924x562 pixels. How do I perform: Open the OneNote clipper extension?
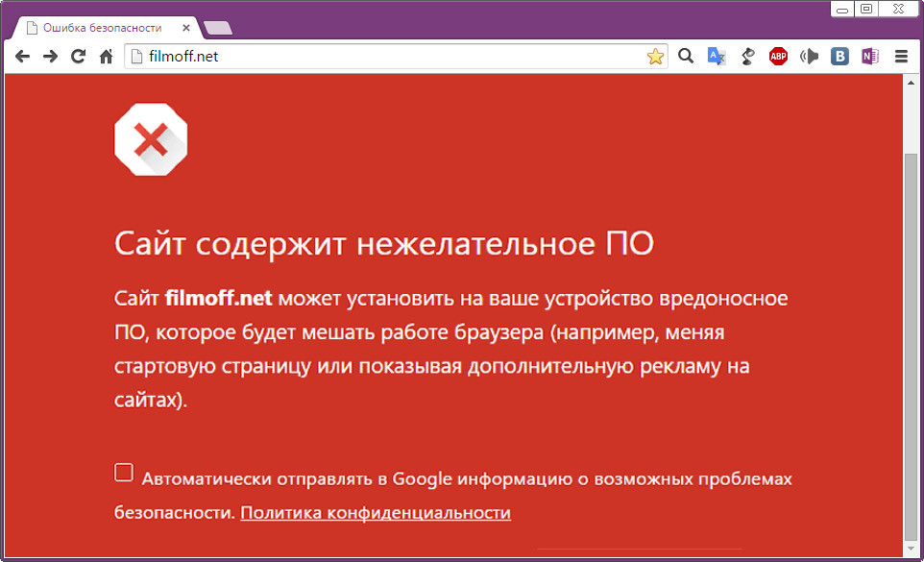tap(870, 57)
